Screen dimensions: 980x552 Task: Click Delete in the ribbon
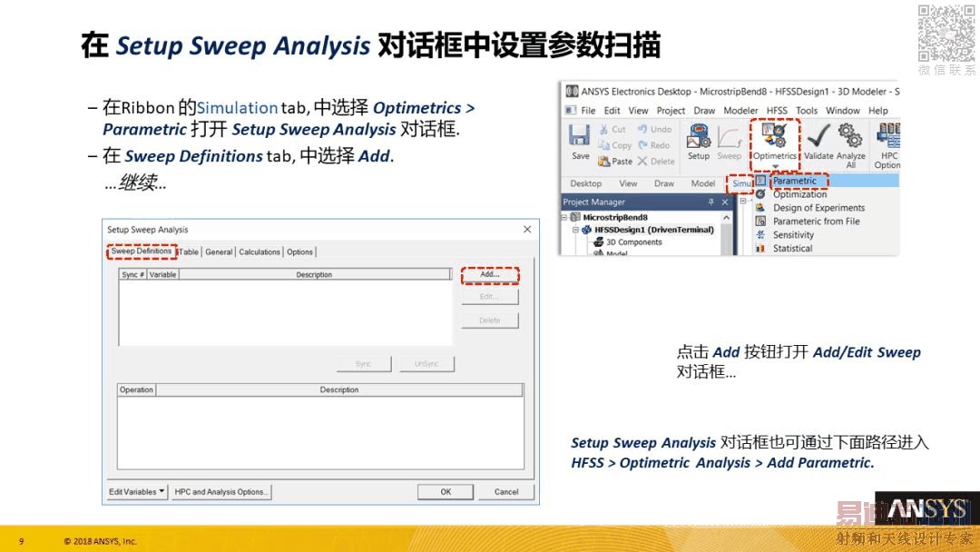pyautogui.click(x=656, y=162)
